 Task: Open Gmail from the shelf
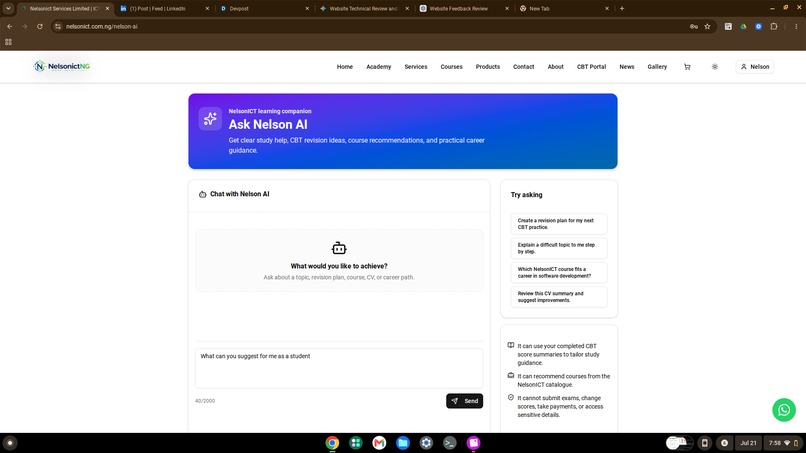pyautogui.click(x=379, y=443)
